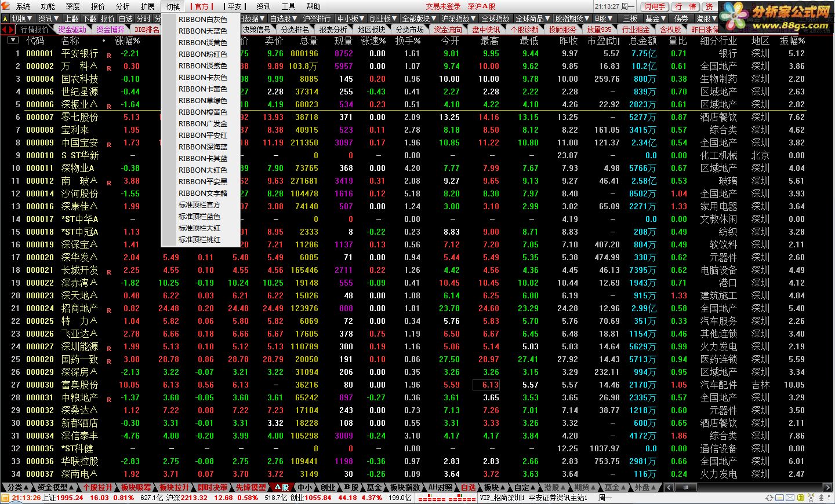The width and height of the screenshot is (835, 504).
Task: Choose RIBBON白灰色 theme from menu
Action: [203, 20]
